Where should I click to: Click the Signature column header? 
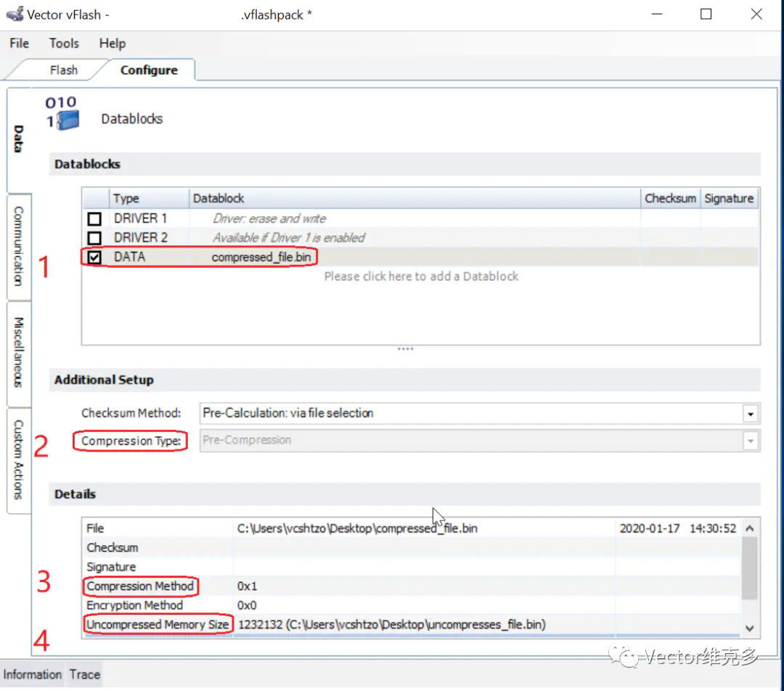point(729,198)
